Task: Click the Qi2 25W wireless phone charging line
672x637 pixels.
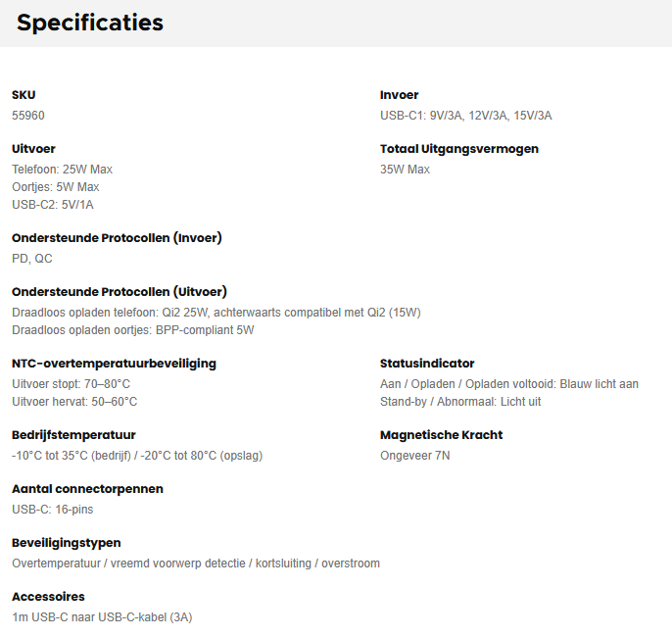Action: click(216, 313)
